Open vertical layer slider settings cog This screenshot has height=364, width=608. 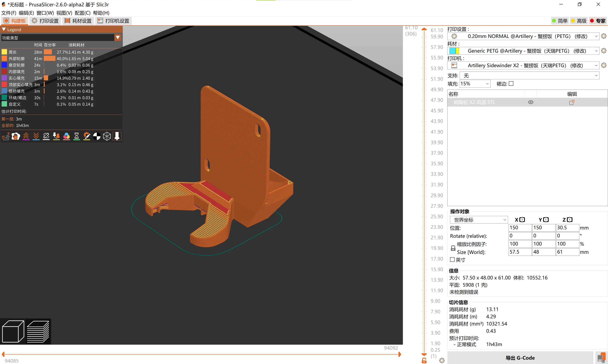tap(442, 360)
